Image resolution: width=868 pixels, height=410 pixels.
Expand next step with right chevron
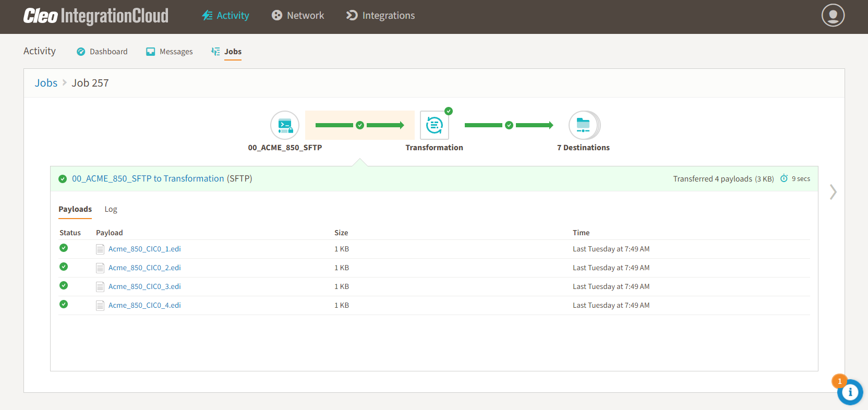(x=833, y=192)
